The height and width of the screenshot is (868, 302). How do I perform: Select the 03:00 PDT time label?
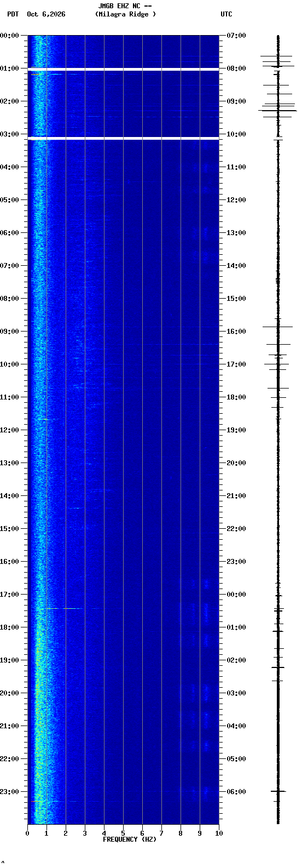(9, 134)
